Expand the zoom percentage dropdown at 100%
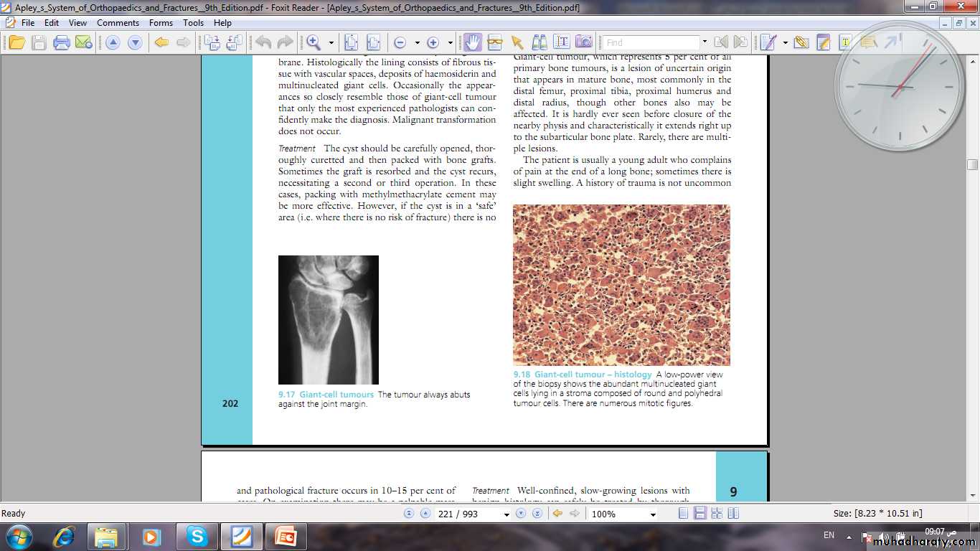The width and height of the screenshot is (980, 551). pos(652,514)
